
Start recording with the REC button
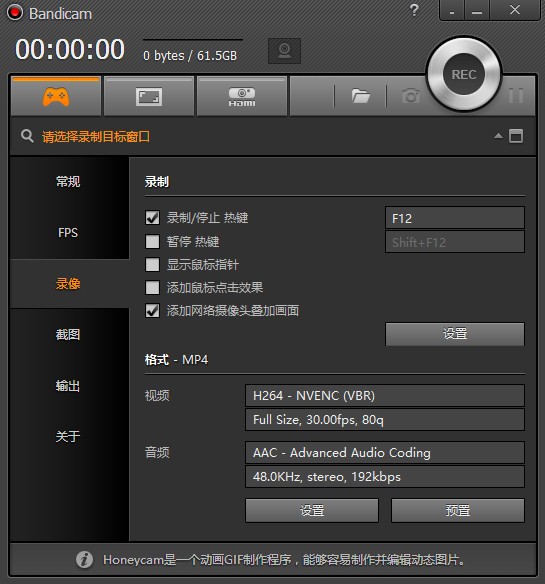[464, 74]
